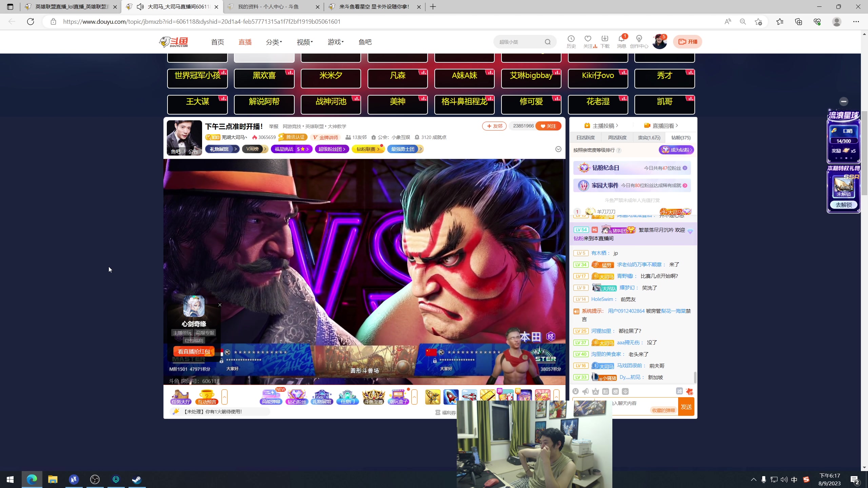
Task: Open the 分类 dropdown menu
Action: click(274, 42)
